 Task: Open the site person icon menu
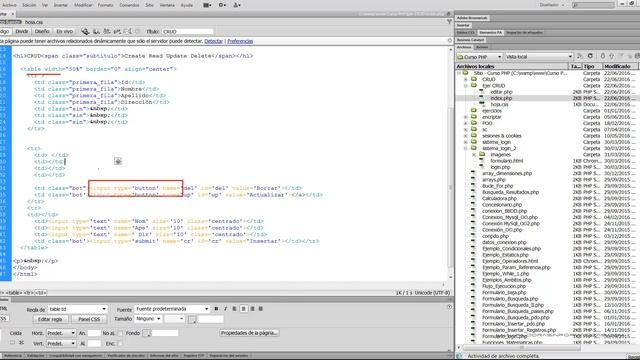tap(237, 5)
